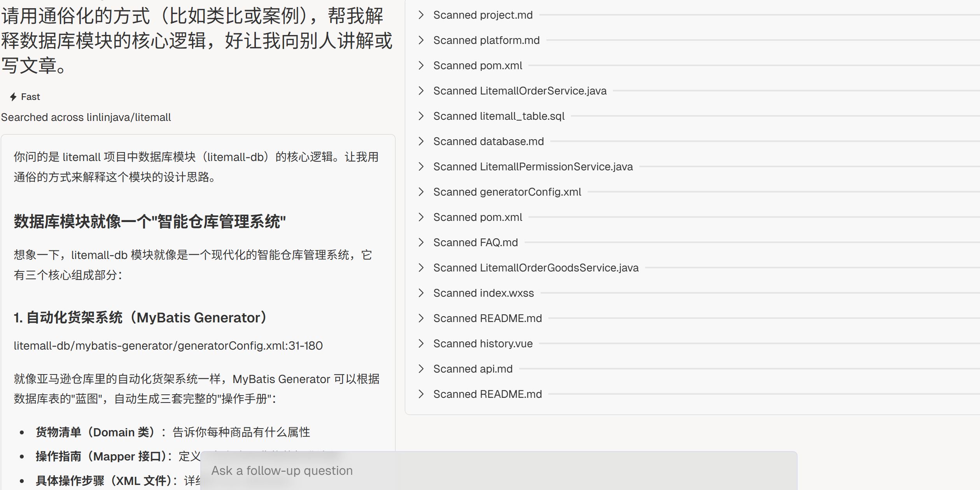This screenshot has width=980, height=490.
Task: Click the first Scanned pom.xml entry
Action: coord(478,65)
